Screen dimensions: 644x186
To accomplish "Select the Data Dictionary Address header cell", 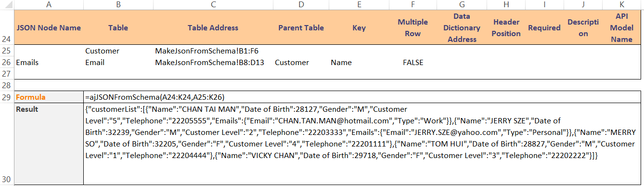I will (462, 28).
